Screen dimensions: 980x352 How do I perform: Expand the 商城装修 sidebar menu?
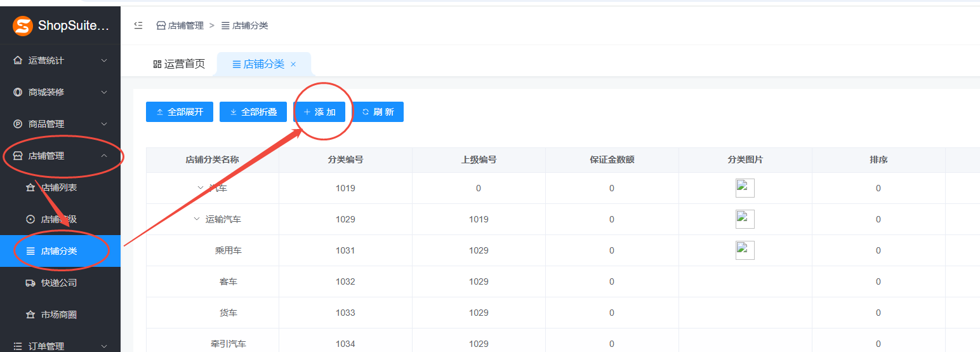click(60, 92)
